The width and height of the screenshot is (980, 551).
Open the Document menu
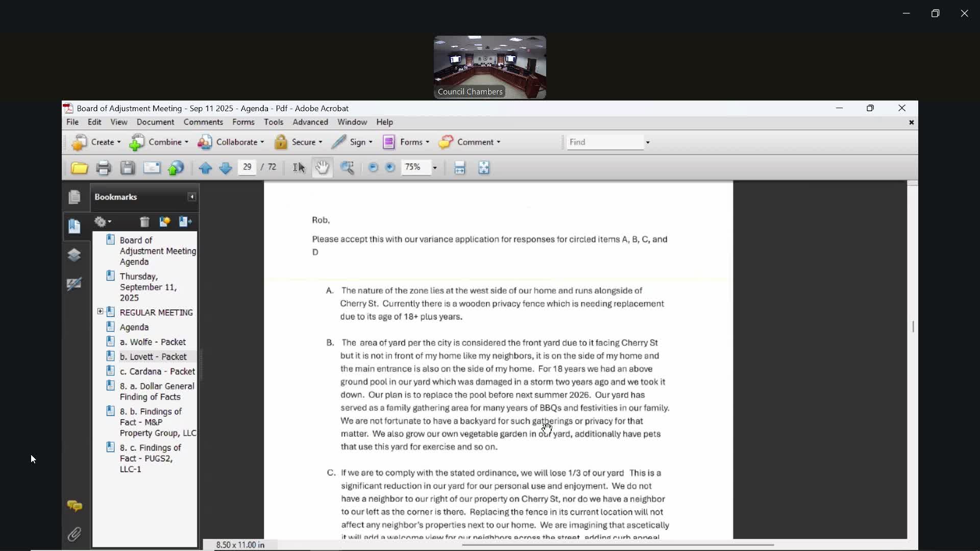[x=155, y=122]
